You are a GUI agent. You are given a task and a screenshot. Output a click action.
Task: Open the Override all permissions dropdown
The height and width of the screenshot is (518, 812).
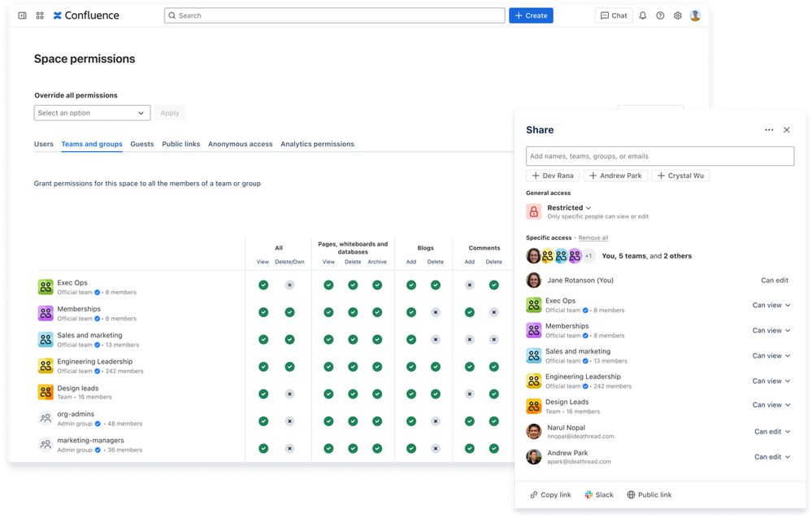click(92, 113)
